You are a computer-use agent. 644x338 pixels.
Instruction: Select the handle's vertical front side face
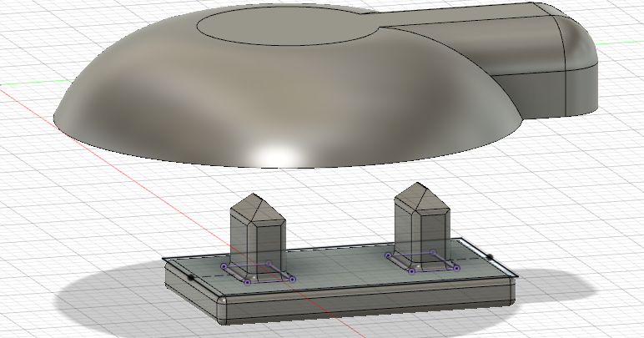(542, 90)
